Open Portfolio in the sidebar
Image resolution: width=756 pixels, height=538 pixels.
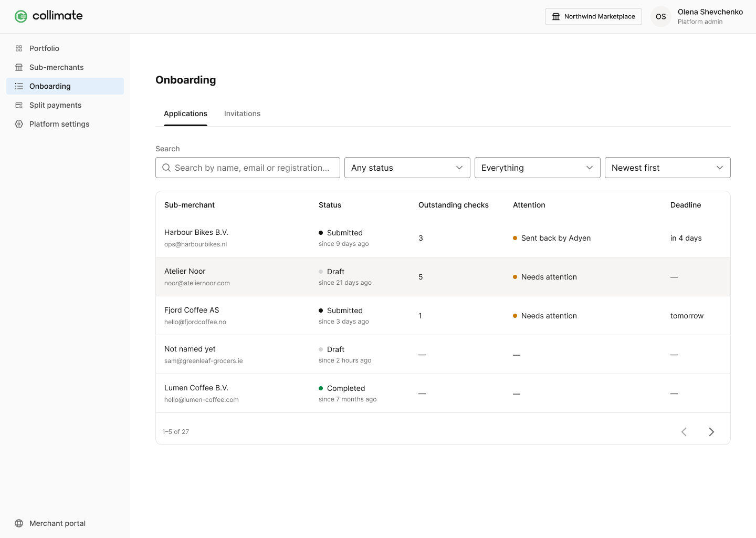[x=65, y=48]
